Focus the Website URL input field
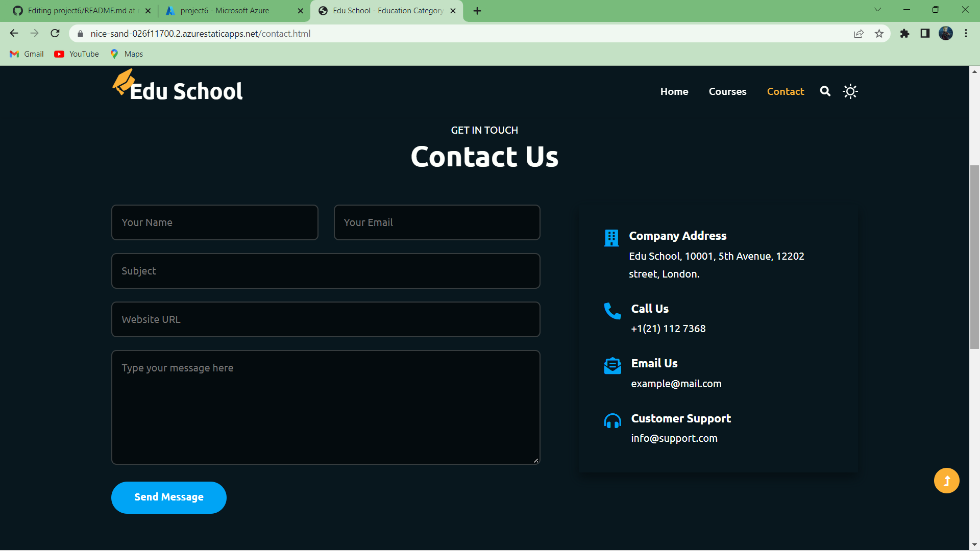Image resolution: width=980 pixels, height=551 pixels. [326, 319]
